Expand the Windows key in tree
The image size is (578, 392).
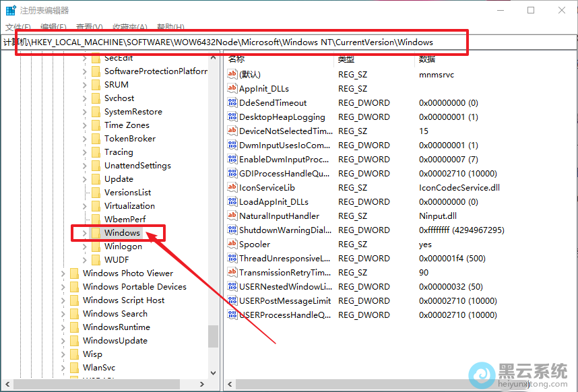click(x=84, y=233)
